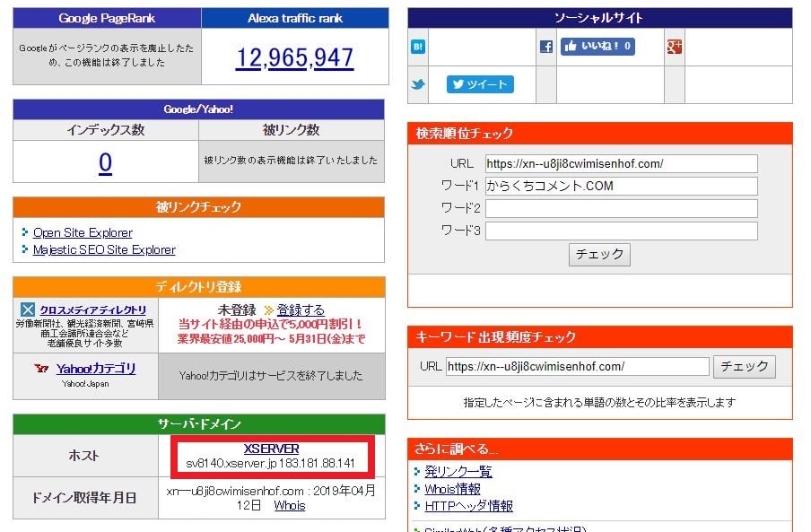Click the 登録する link
This screenshot has height=532, width=811.
coord(301,310)
